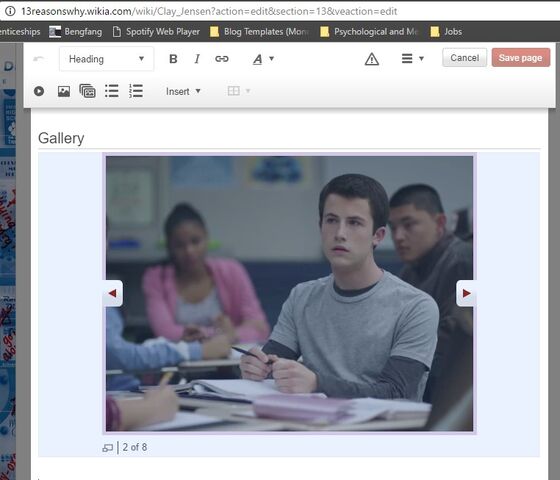Click Save page button
The image size is (560, 480).
[521, 58]
